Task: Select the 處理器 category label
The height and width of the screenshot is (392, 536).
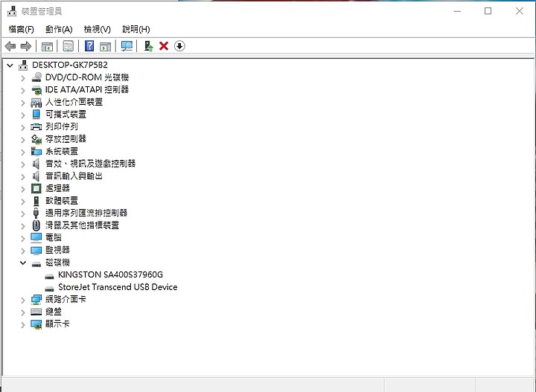Action: (x=58, y=188)
